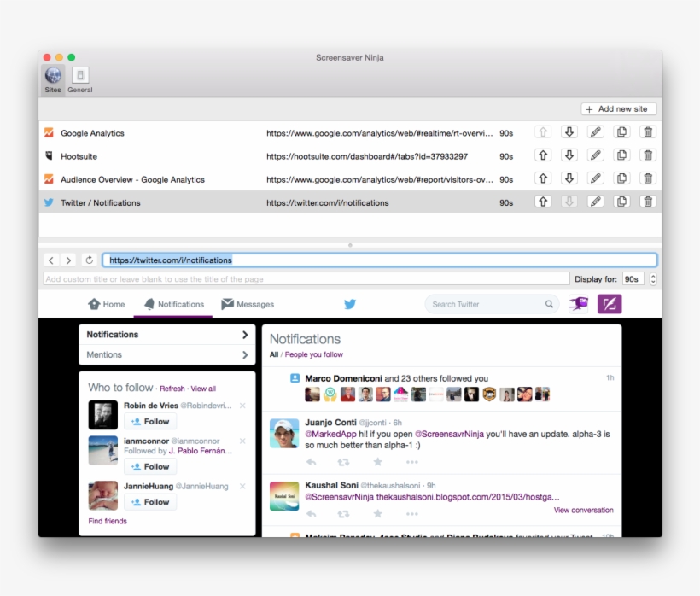Open more options on Kaushal Soni's tweet
Image resolution: width=700 pixels, height=596 pixels.
tap(412, 514)
